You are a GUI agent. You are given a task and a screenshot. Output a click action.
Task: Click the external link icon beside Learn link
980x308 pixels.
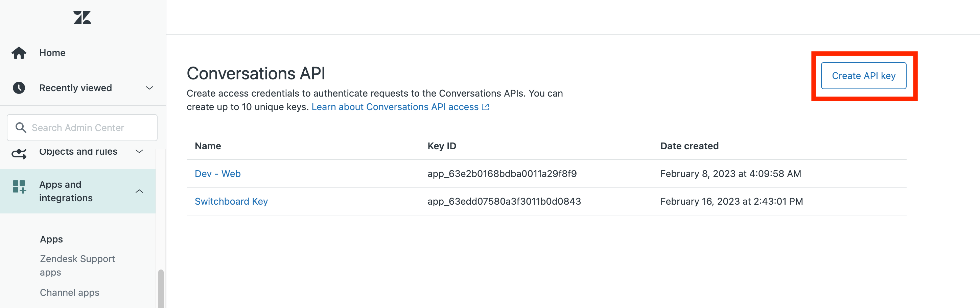click(x=485, y=107)
